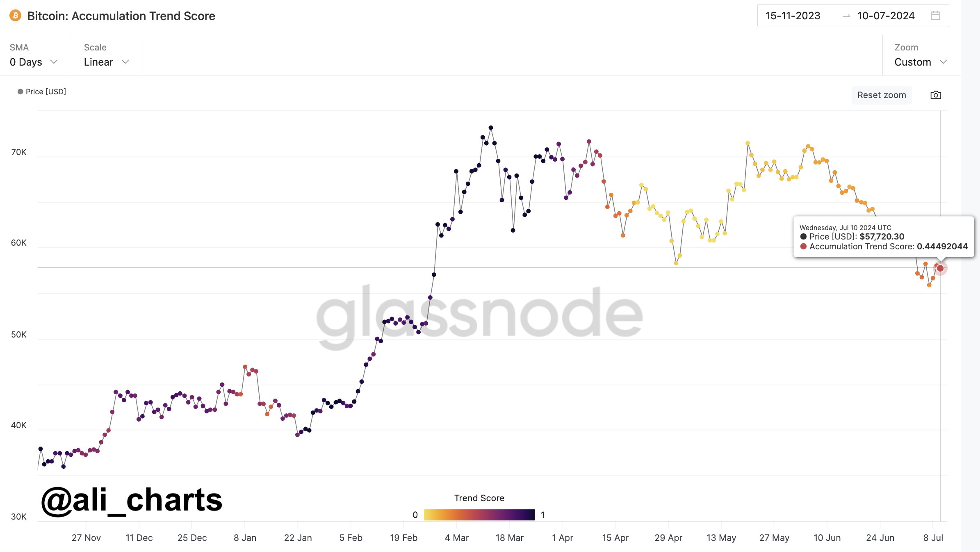
Task: Click the glassnode watermark
Action: (x=479, y=316)
